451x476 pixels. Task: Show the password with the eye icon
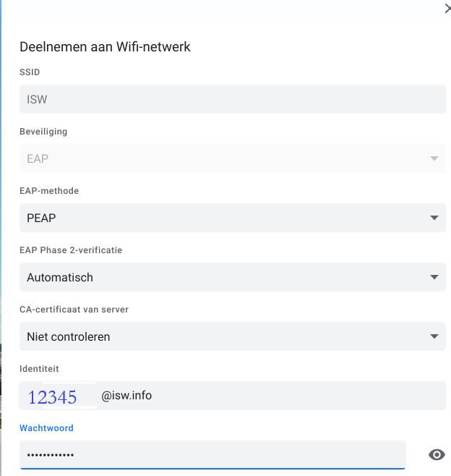(x=437, y=454)
